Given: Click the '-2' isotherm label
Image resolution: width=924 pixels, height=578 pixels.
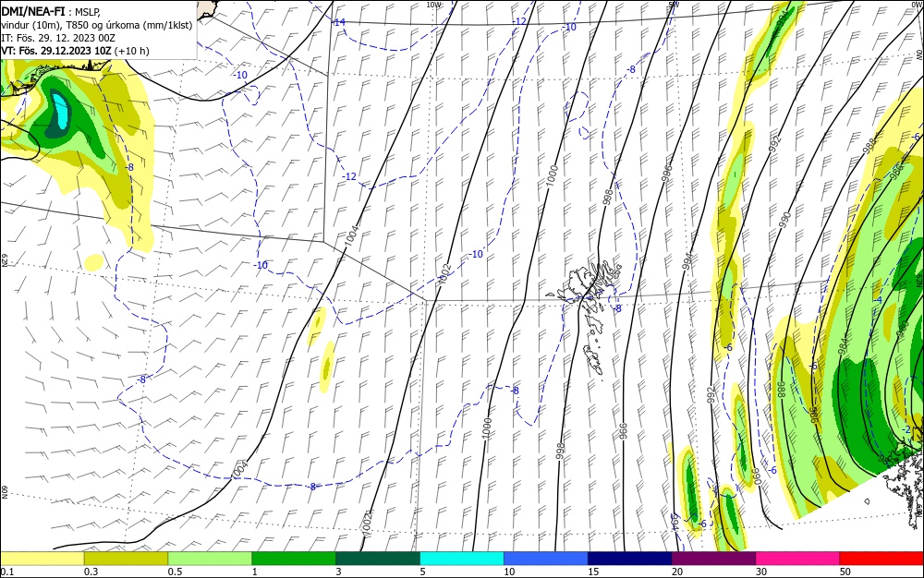Looking at the screenshot, I should (x=907, y=429).
